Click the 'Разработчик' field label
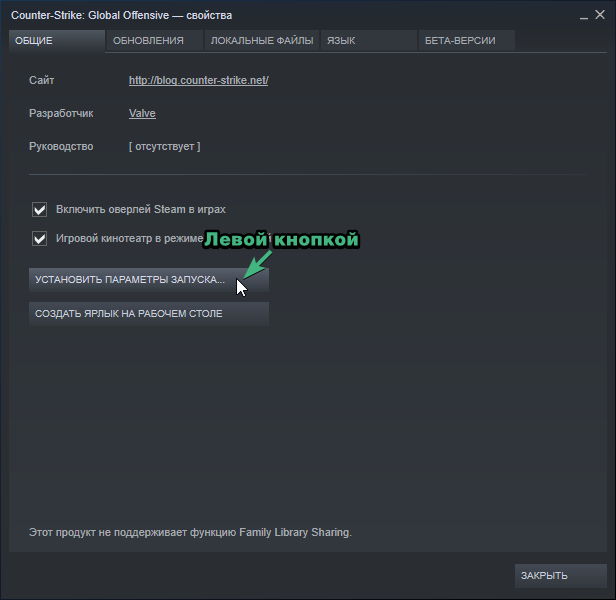Screen dimensions: 616x600 (62, 114)
